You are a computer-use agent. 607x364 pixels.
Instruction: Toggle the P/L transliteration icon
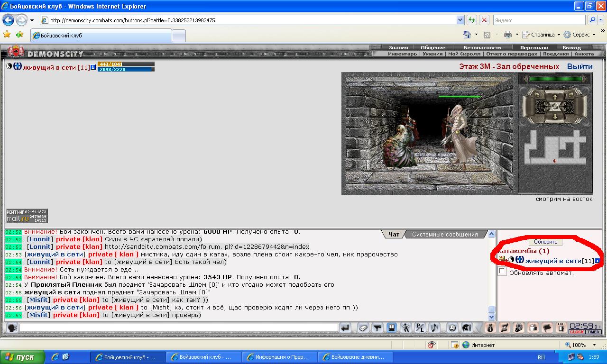(420, 328)
